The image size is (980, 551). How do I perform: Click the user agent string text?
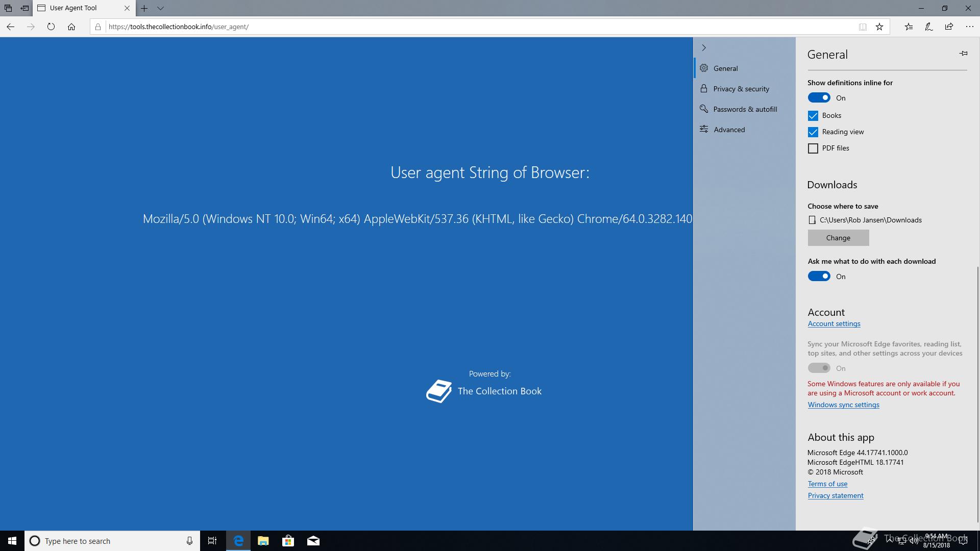coord(418,219)
